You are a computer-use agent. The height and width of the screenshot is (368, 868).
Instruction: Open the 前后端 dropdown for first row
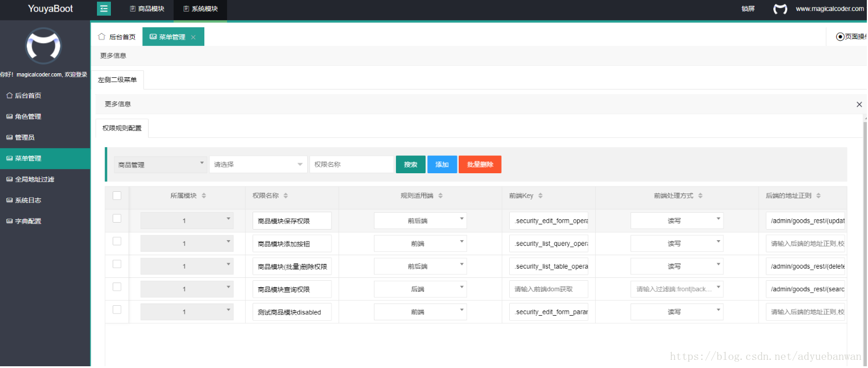[420, 220]
